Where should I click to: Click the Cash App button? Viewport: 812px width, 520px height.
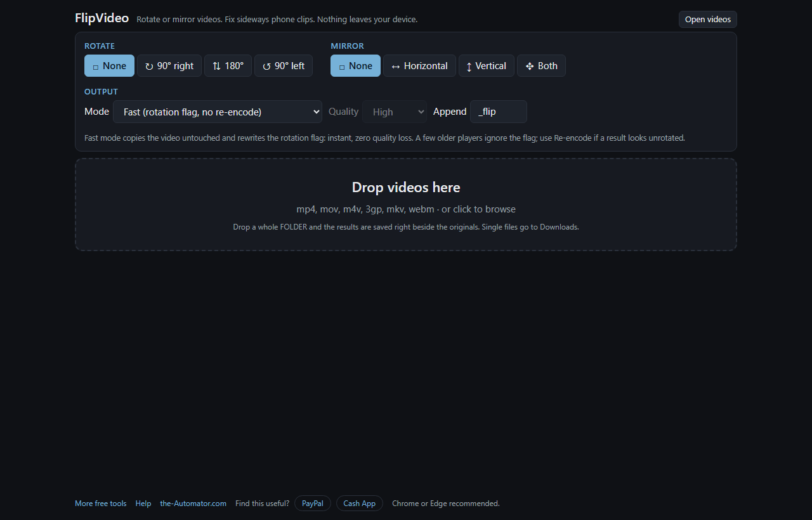(x=360, y=504)
